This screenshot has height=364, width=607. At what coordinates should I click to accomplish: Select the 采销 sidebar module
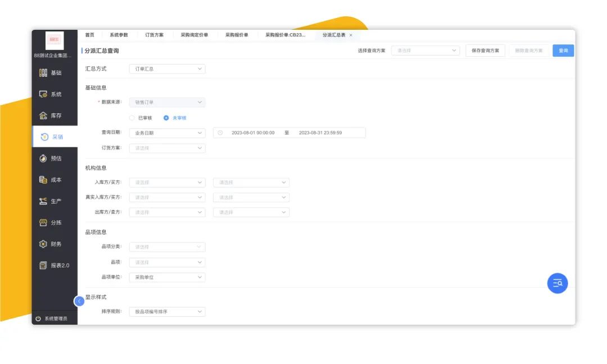[55, 137]
